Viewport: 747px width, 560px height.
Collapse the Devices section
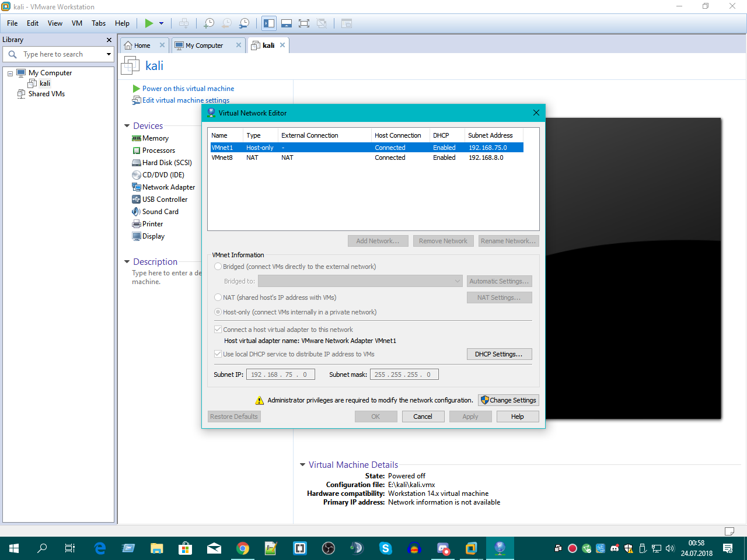(127, 126)
